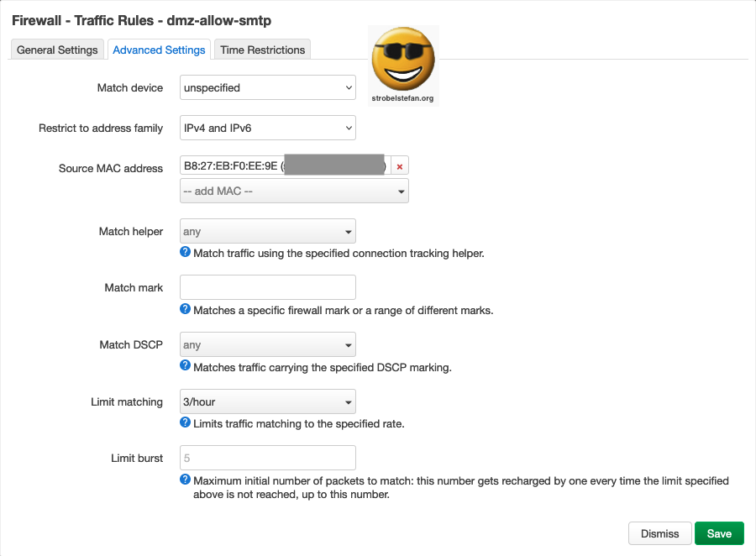Open the Match helper dropdown
This screenshot has height=556, width=756.
tap(268, 231)
